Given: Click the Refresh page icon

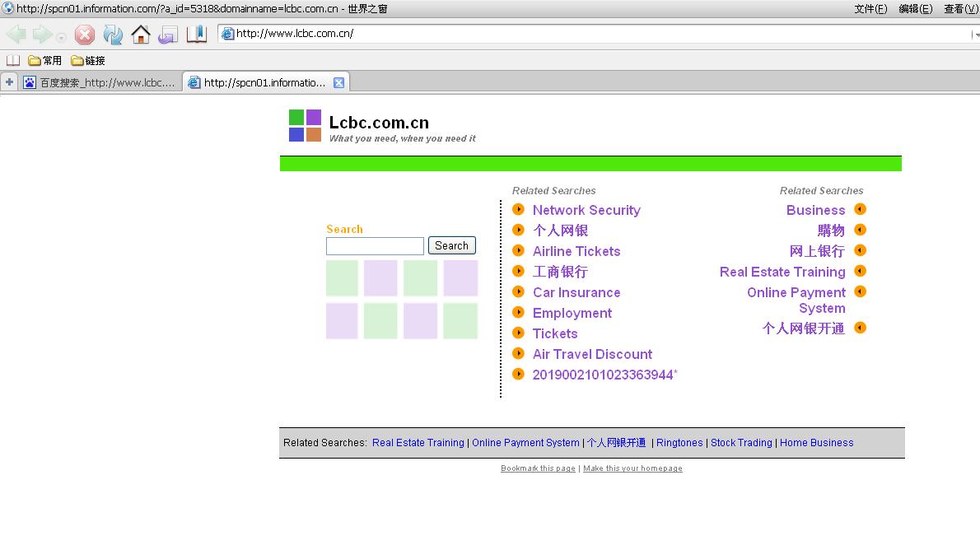Looking at the screenshot, I should coord(113,35).
